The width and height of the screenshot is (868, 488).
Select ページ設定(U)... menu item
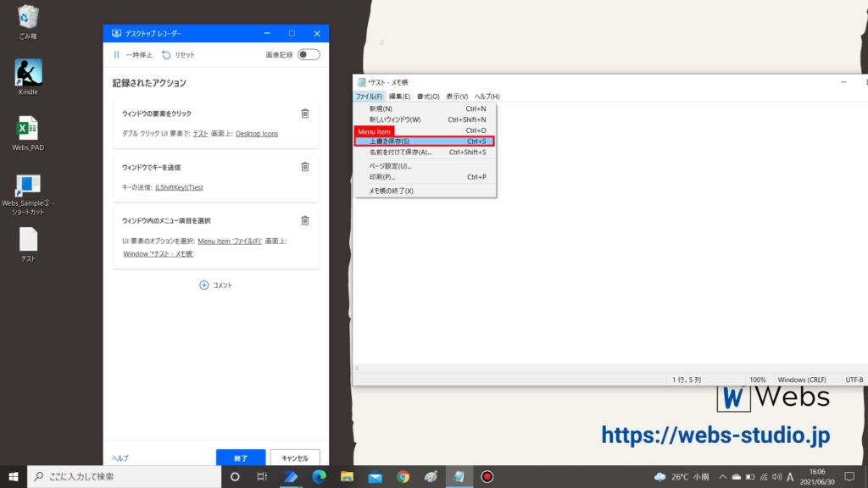(x=426, y=166)
